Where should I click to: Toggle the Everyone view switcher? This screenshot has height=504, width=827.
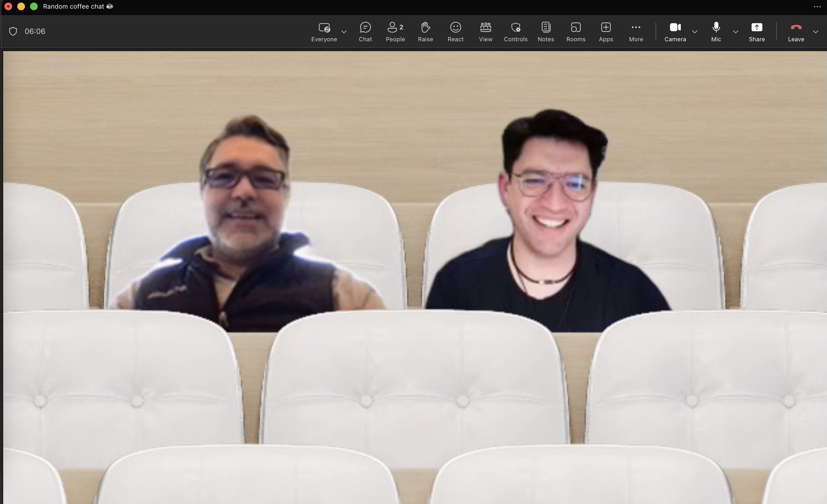point(324,32)
